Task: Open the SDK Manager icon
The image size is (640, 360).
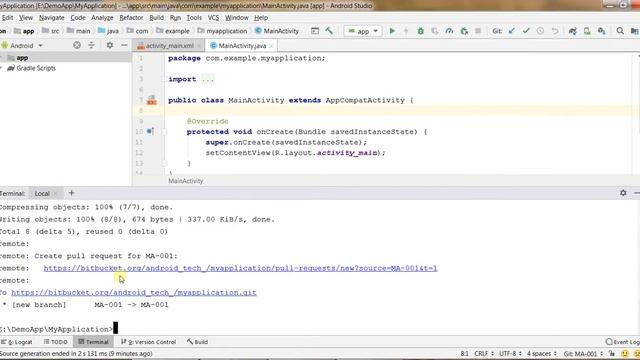Action: [601, 31]
